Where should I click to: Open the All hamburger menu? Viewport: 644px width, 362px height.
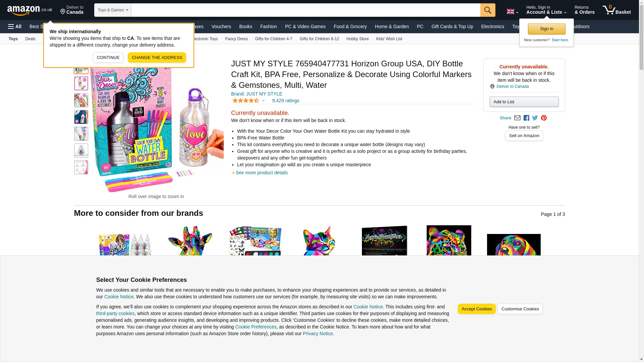[15, 26]
